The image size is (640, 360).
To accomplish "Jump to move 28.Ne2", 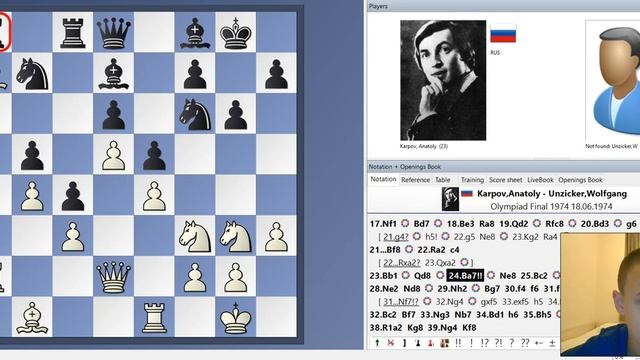I will click(x=384, y=289).
